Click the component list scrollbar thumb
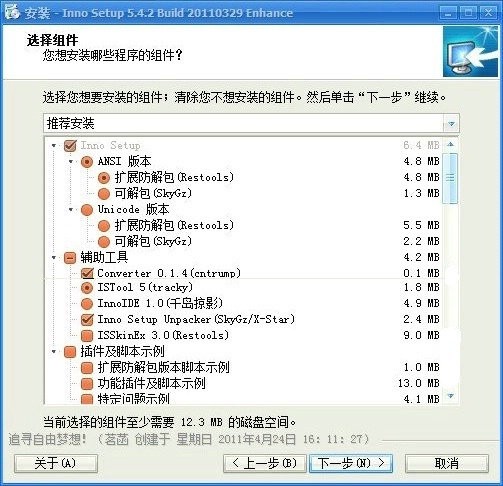Viewport: 503px width, 486px height. click(450, 178)
